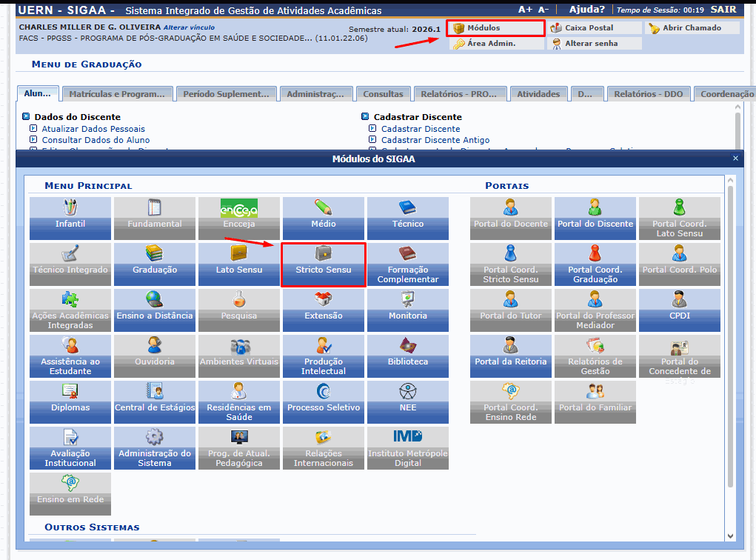Click the Módulos button
The width and height of the screenshot is (756, 560).
(497, 28)
